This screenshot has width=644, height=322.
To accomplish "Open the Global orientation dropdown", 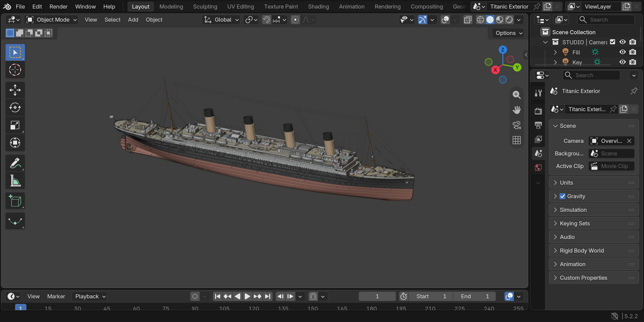I will click(x=222, y=19).
